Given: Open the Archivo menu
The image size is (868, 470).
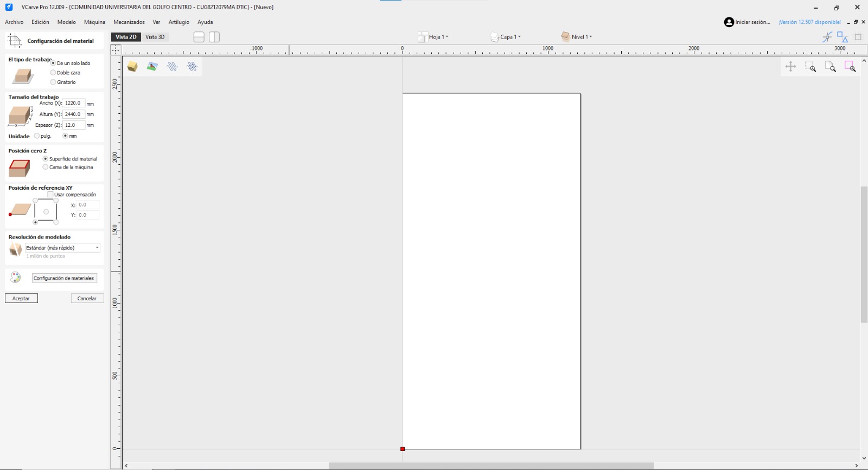Looking at the screenshot, I should pyautogui.click(x=14, y=22).
